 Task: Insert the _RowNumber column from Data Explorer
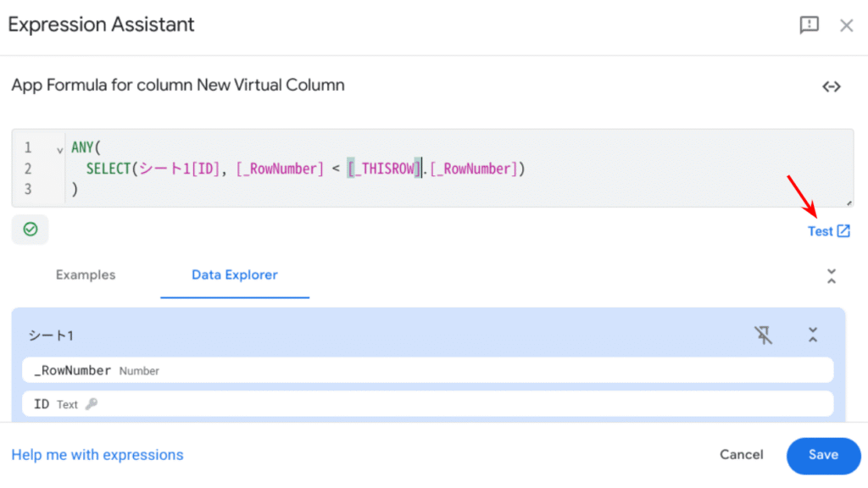click(x=427, y=370)
